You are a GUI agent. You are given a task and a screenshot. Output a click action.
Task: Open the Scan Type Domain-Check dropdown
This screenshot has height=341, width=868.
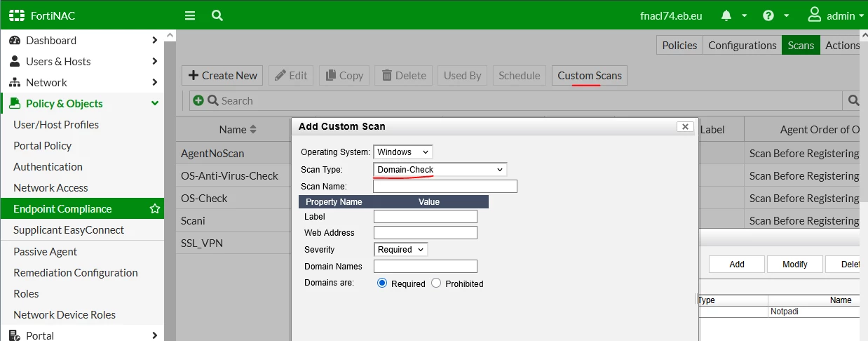[440, 169]
